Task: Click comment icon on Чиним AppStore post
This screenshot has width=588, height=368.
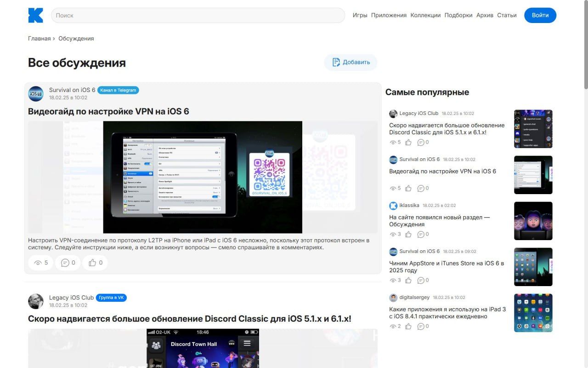Action: click(421, 281)
